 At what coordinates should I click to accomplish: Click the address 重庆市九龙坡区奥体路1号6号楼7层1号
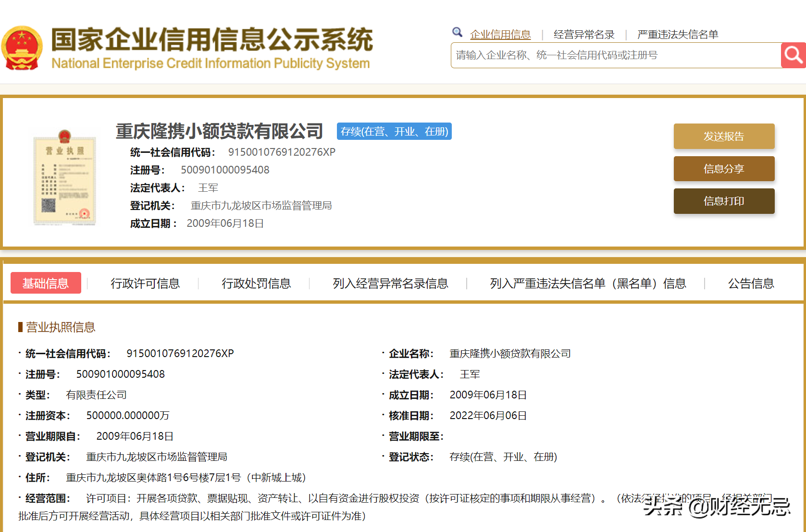[x=186, y=477]
